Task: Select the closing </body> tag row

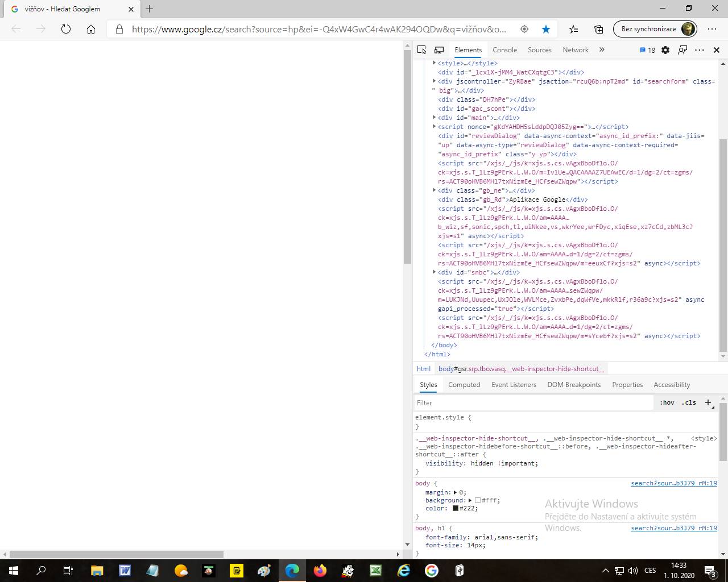Action: [x=444, y=345]
